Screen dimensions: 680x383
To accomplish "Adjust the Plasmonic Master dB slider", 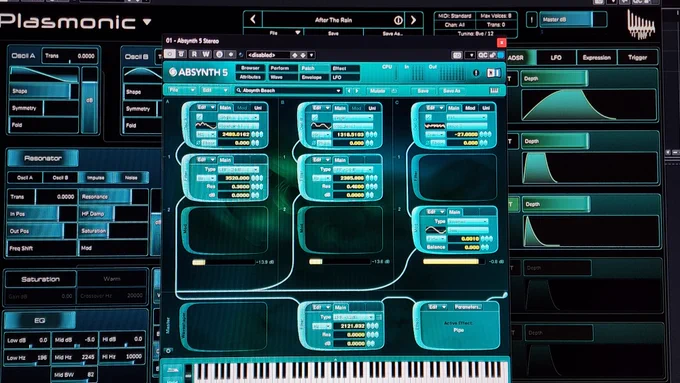I will pyautogui.click(x=573, y=20).
